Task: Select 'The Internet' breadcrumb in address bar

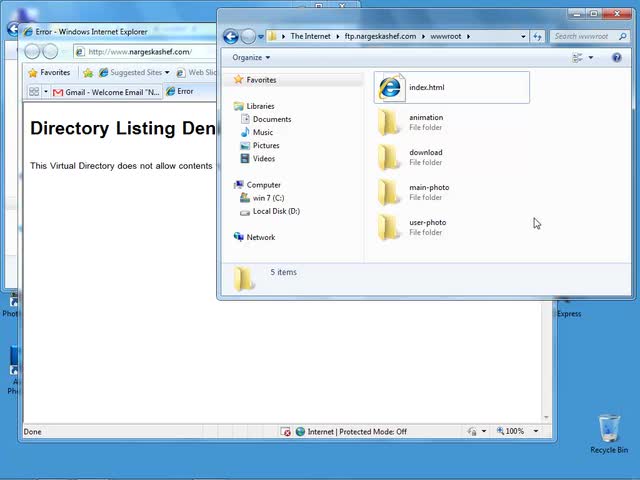Action: coord(310,36)
